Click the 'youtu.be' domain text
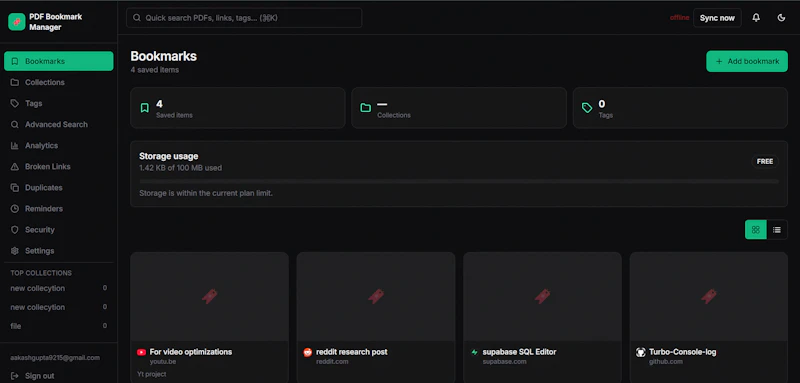The height and width of the screenshot is (383, 800). coord(163,362)
